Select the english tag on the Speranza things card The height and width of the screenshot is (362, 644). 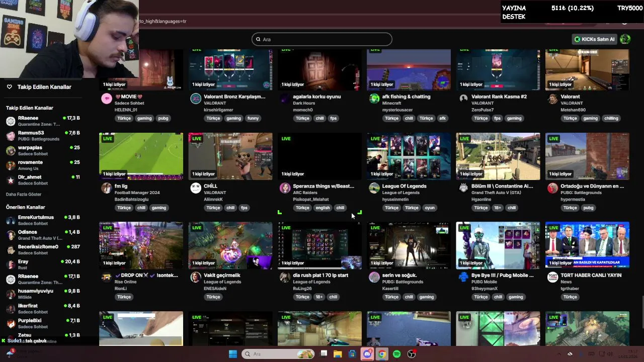[323, 208]
